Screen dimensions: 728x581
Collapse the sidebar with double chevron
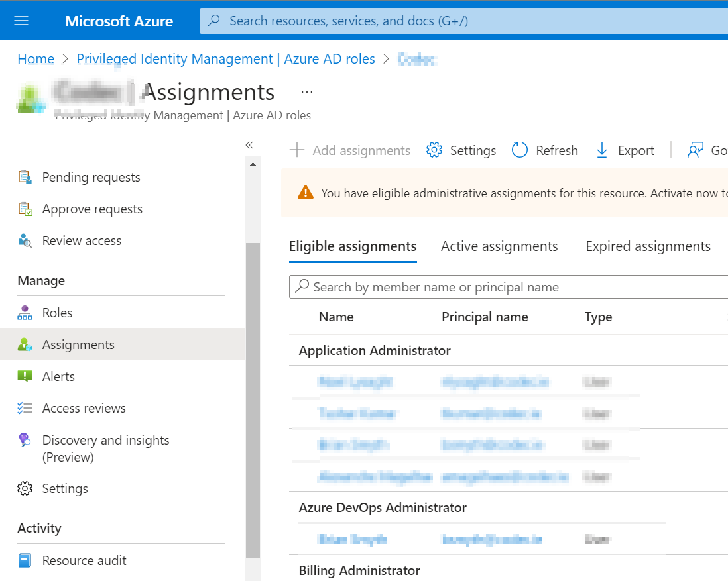pos(249,145)
